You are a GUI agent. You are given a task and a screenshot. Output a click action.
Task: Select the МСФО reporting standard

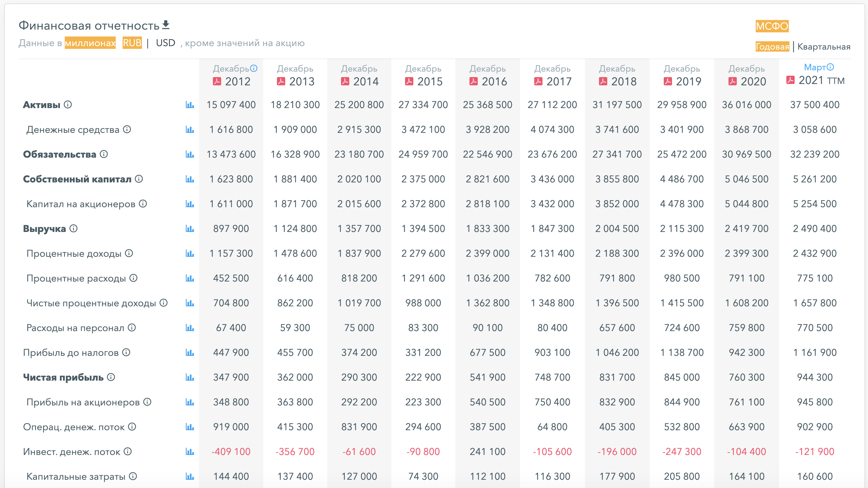click(772, 26)
